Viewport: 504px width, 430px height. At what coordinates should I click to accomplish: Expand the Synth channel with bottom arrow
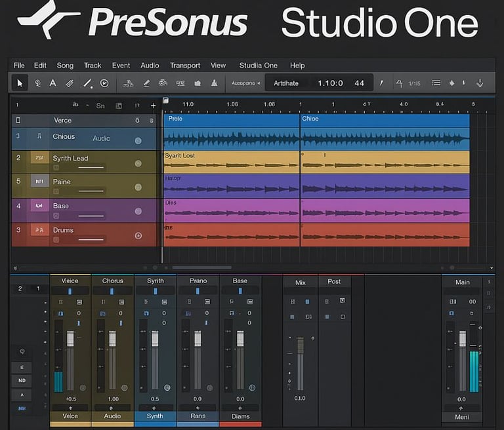[154, 408]
